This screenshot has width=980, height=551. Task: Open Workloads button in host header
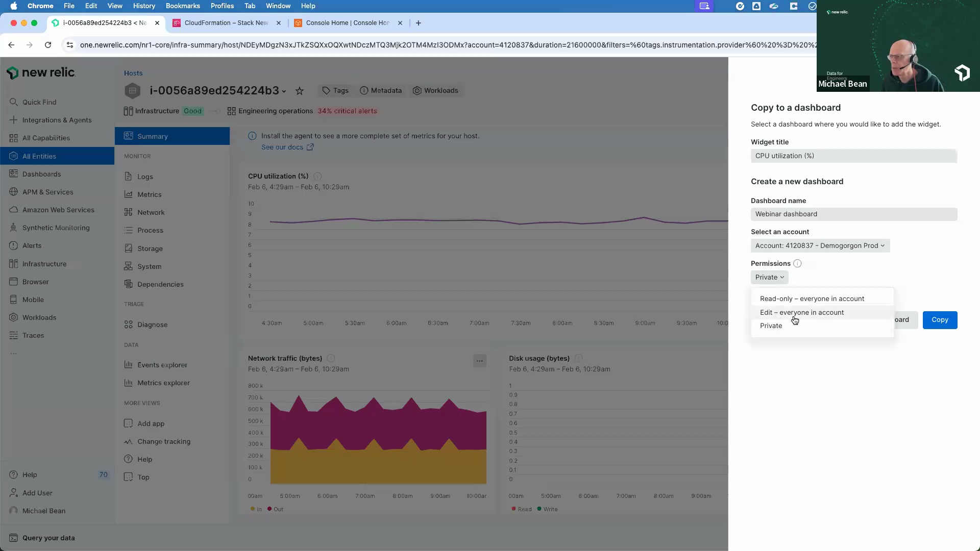pyautogui.click(x=435, y=90)
